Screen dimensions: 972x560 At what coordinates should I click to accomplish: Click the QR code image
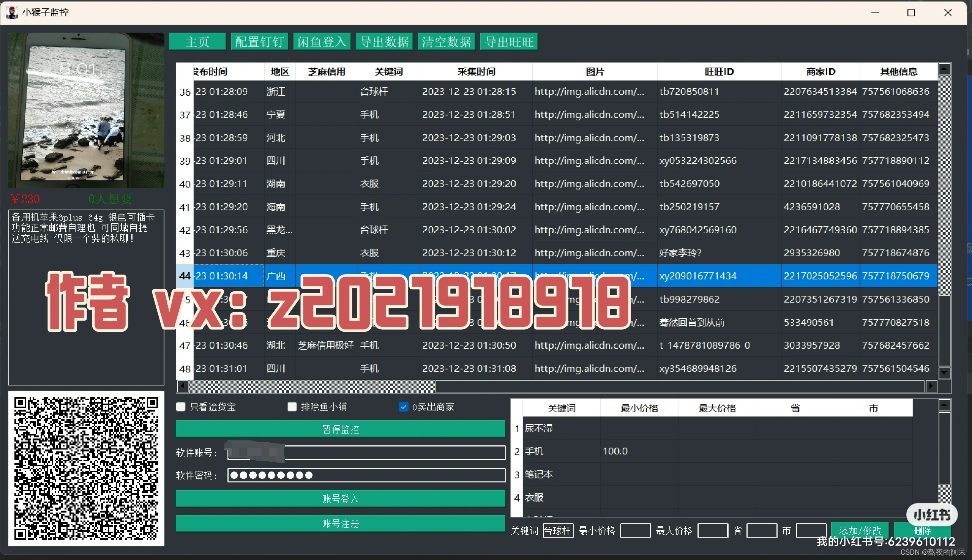click(86, 469)
